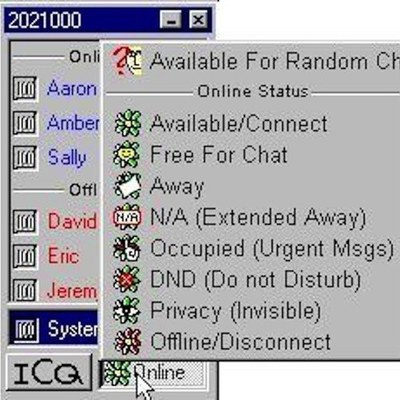Click the green flower Available/Connect icon

pos(128,123)
